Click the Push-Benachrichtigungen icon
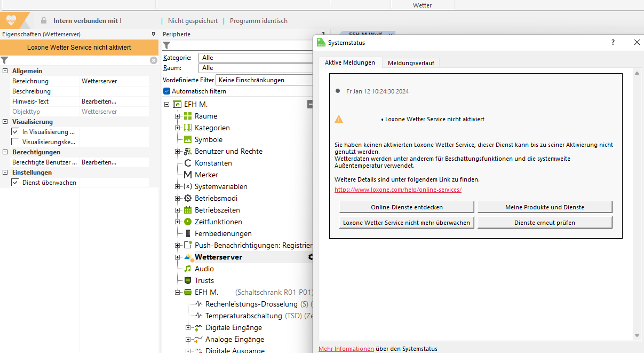The width and height of the screenshot is (644, 353). (x=188, y=245)
